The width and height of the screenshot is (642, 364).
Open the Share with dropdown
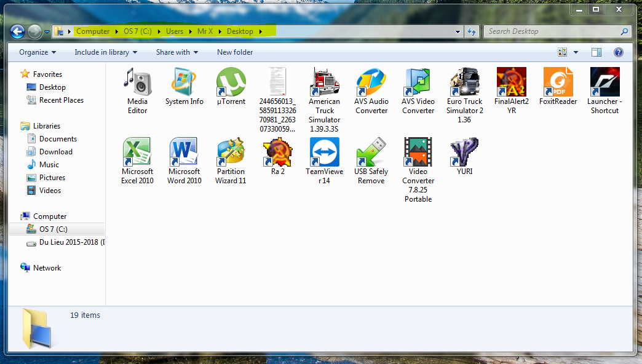(x=177, y=52)
